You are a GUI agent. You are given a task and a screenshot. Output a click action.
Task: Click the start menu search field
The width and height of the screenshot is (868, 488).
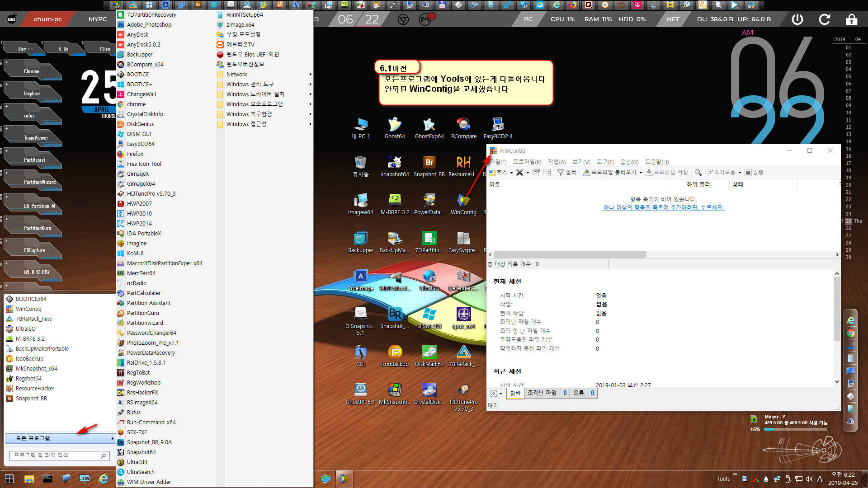59,455
